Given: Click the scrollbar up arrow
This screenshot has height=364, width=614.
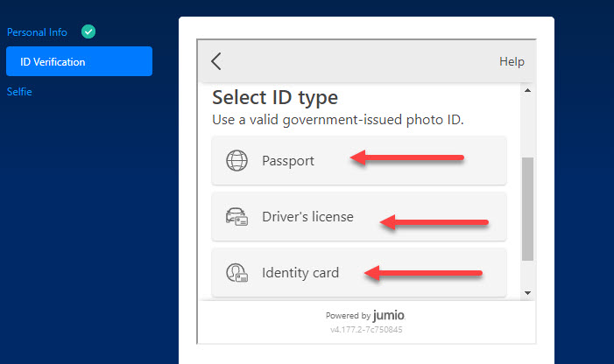Looking at the screenshot, I should (527, 90).
